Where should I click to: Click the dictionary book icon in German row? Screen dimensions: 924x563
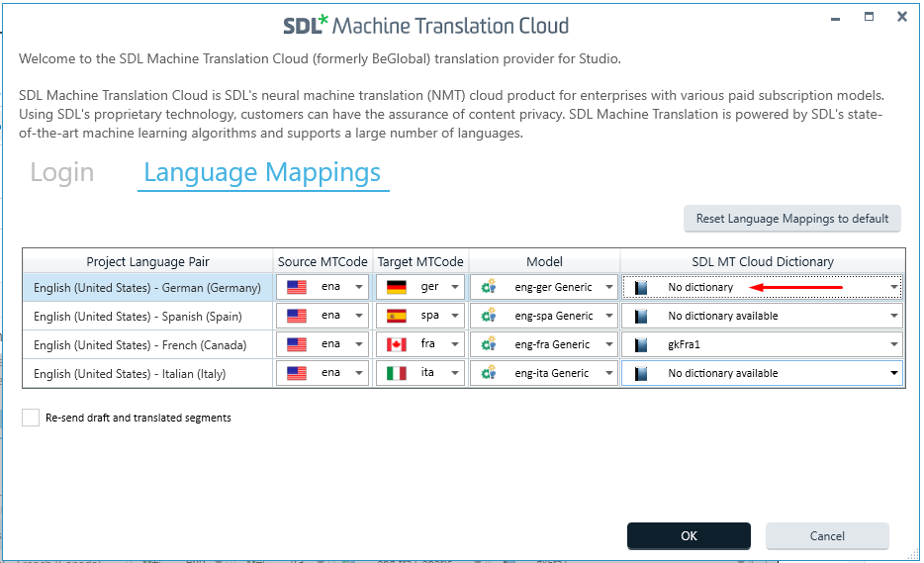641,288
